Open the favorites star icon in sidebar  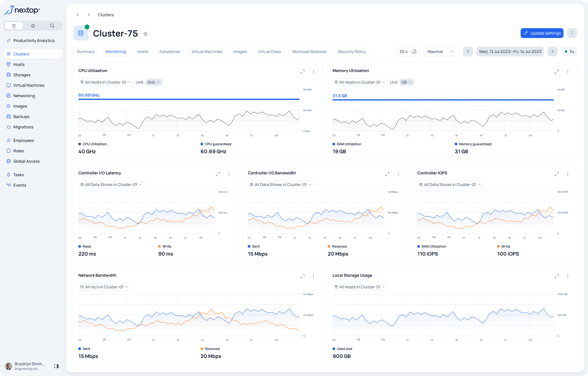coord(33,26)
